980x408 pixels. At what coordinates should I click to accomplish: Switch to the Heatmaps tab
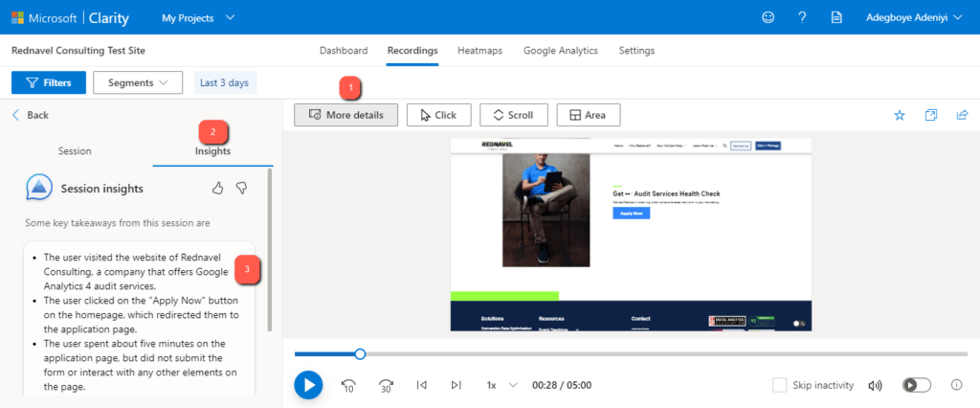(480, 51)
